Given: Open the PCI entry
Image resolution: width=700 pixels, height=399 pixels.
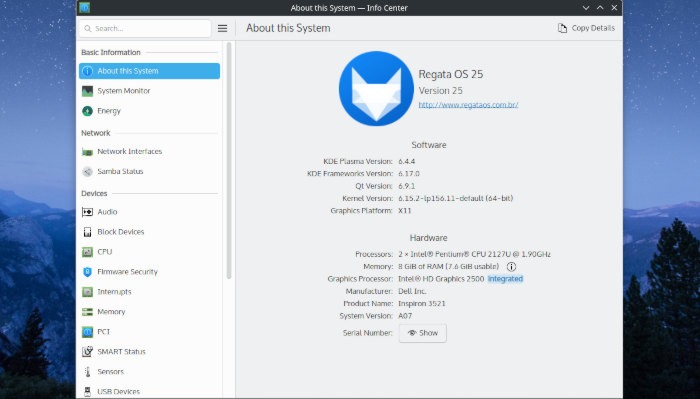Looking at the screenshot, I should (149, 332).
